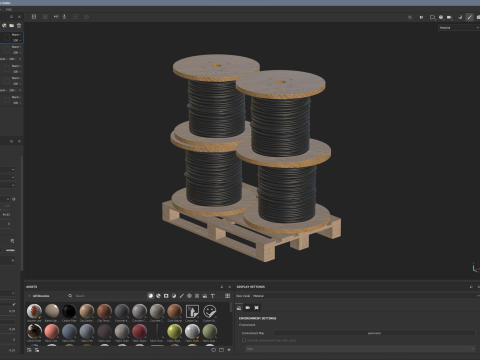Viewport: 480px width, 360px height.
Task: Switch the assets panel grid view icon
Action: click(228, 296)
